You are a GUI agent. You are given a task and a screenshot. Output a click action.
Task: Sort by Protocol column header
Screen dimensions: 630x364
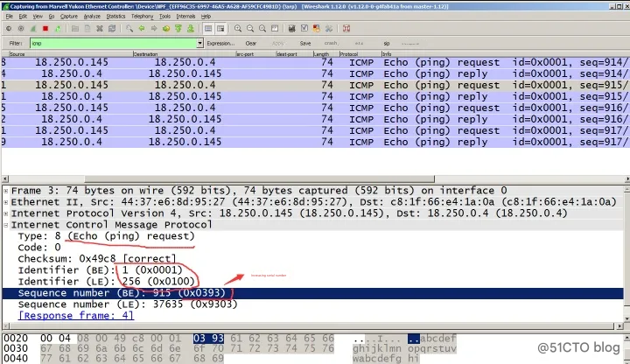click(x=360, y=54)
